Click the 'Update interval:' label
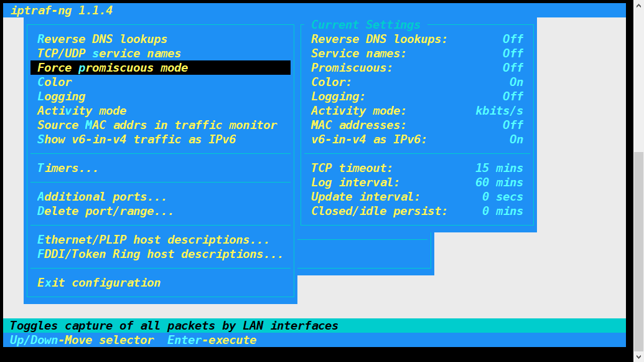The height and width of the screenshot is (362, 644). [365, 197]
